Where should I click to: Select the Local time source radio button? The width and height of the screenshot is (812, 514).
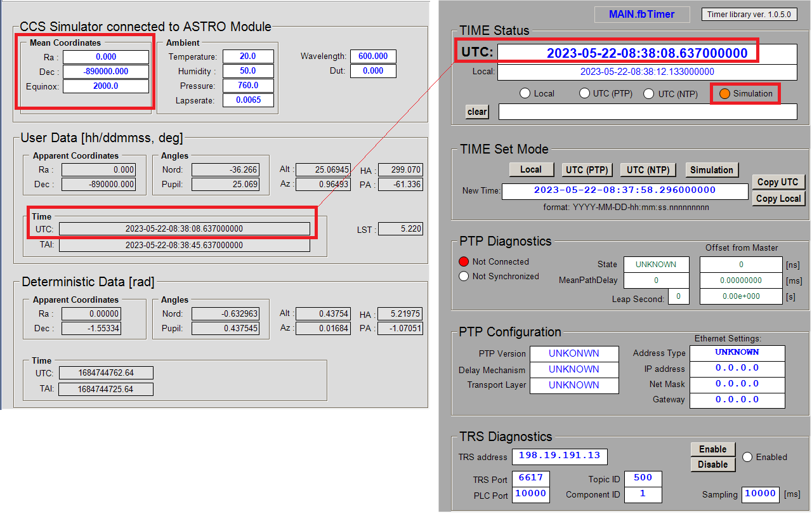(525, 93)
